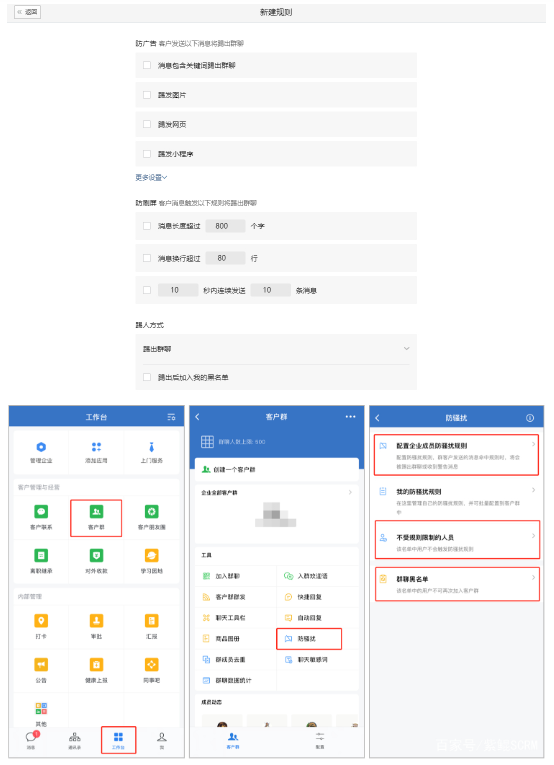Switch to the 通讯录 bottom tab
554x765 pixels.
(75, 740)
